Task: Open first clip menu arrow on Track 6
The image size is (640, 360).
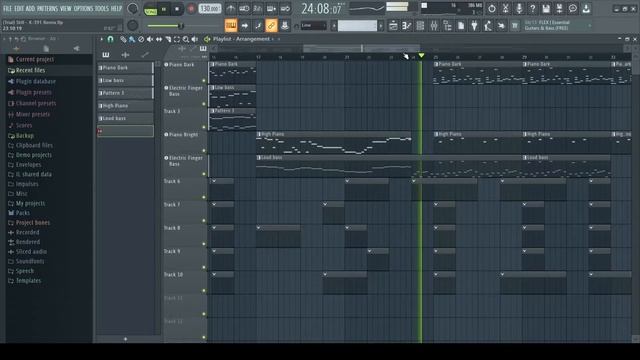Action: point(214,181)
